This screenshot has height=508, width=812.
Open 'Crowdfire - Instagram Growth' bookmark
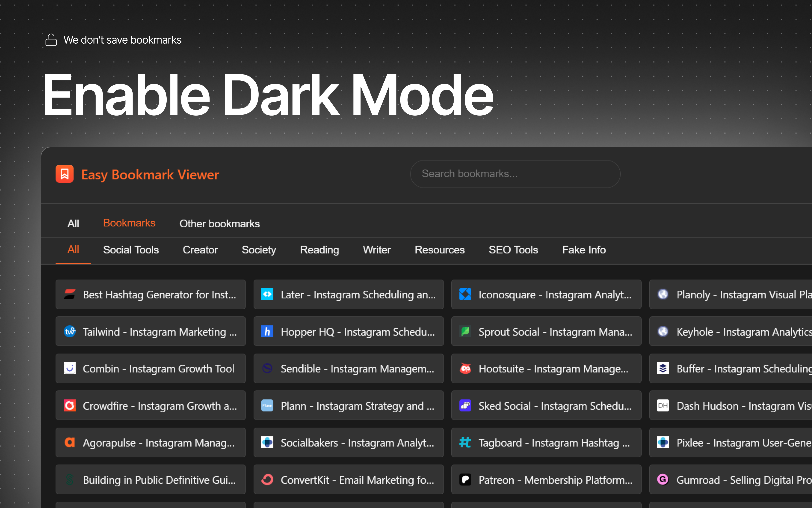(x=151, y=406)
